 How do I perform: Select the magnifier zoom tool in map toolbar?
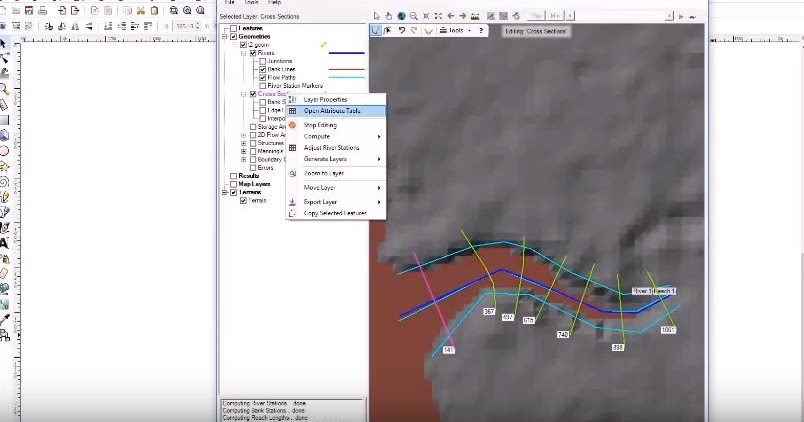pos(414,16)
